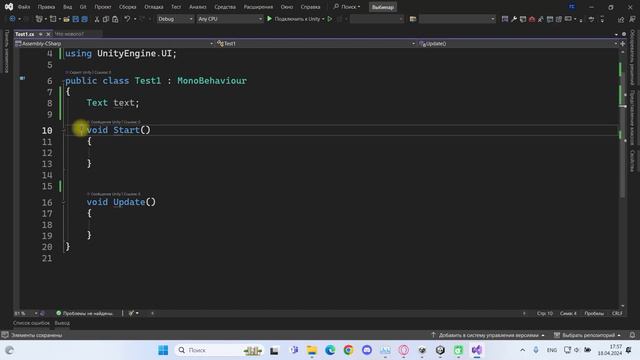
Task: Open the Проект menu
Action: [102, 7]
